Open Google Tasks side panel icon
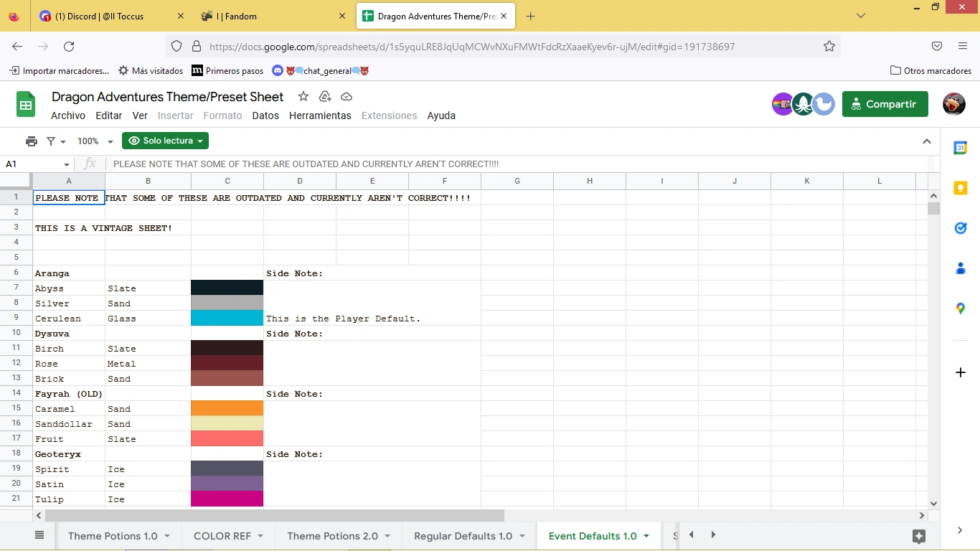The image size is (980, 551). 960,228
